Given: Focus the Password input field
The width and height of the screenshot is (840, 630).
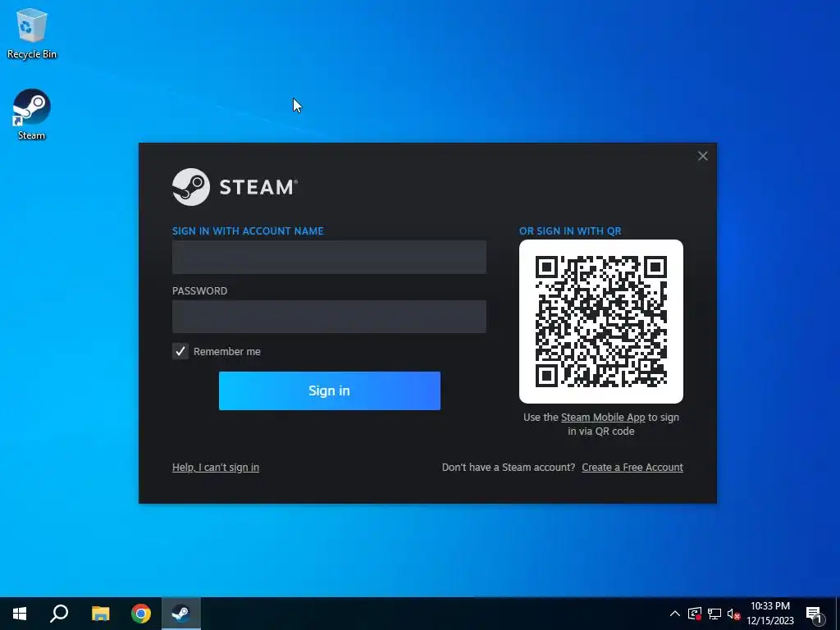Looking at the screenshot, I should pyautogui.click(x=329, y=317).
